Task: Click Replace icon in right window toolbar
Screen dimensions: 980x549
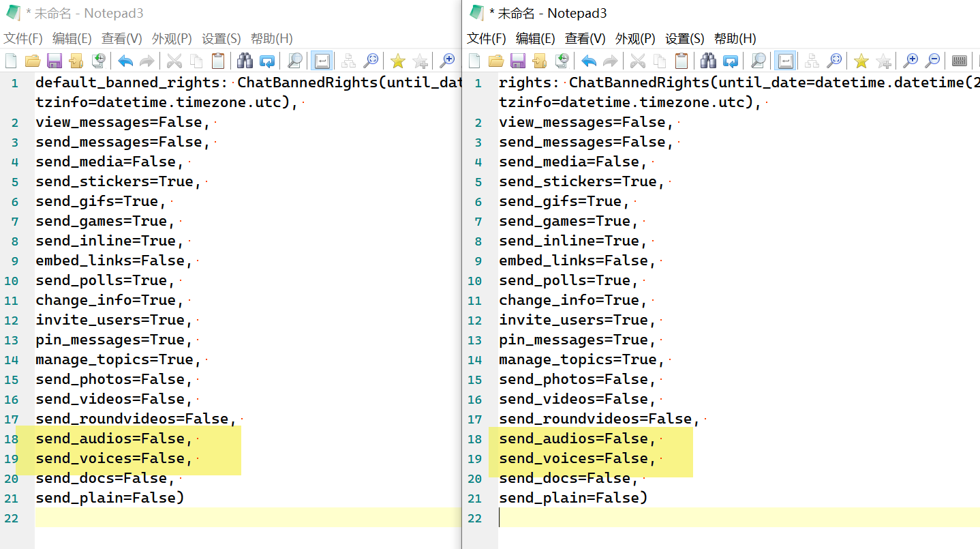Action: (731, 61)
